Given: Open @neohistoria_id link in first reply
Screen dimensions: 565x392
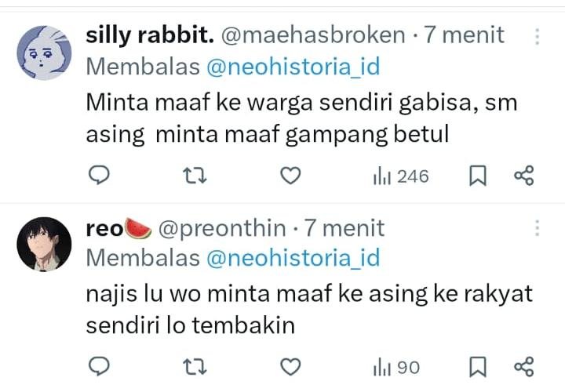Looking at the screenshot, I should pyautogui.click(x=293, y=67).
